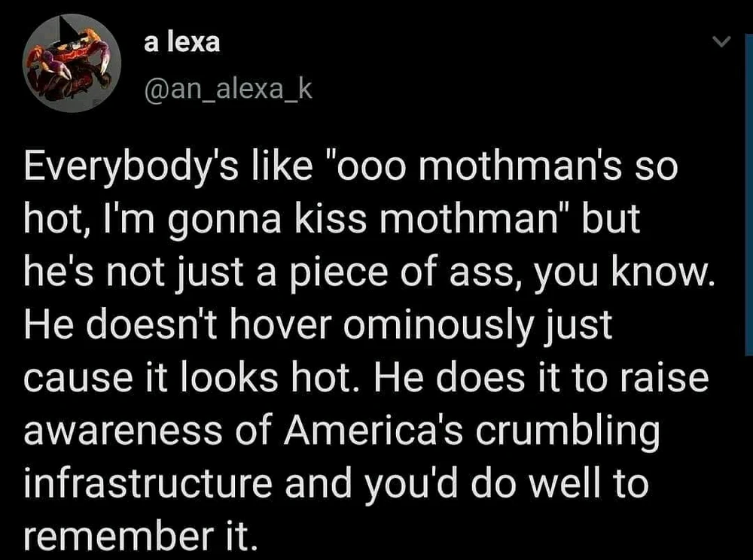This screenshot has width=753, height=560.
Task: Expand the tweet options chevron
Action: [720, 44]
